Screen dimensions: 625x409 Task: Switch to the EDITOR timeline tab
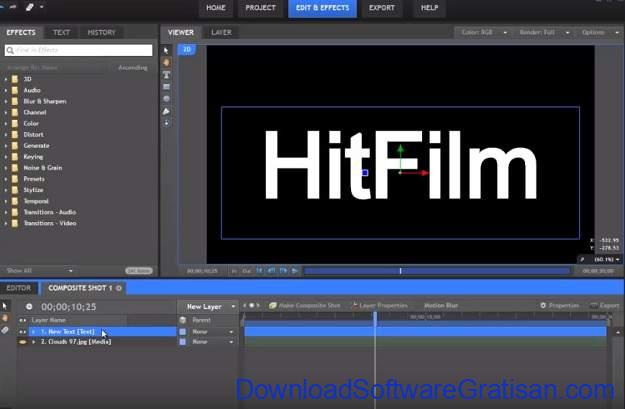click(19, 288)
